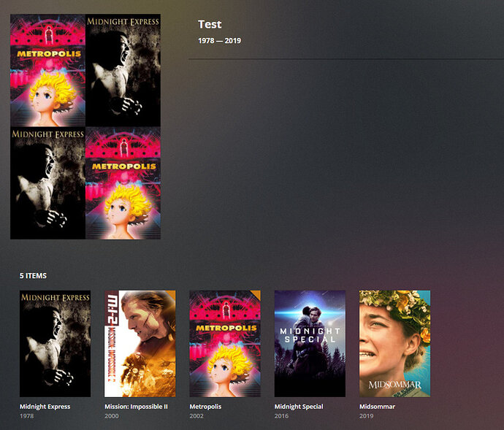Open the Midnight Special poster

click(310, 344)
